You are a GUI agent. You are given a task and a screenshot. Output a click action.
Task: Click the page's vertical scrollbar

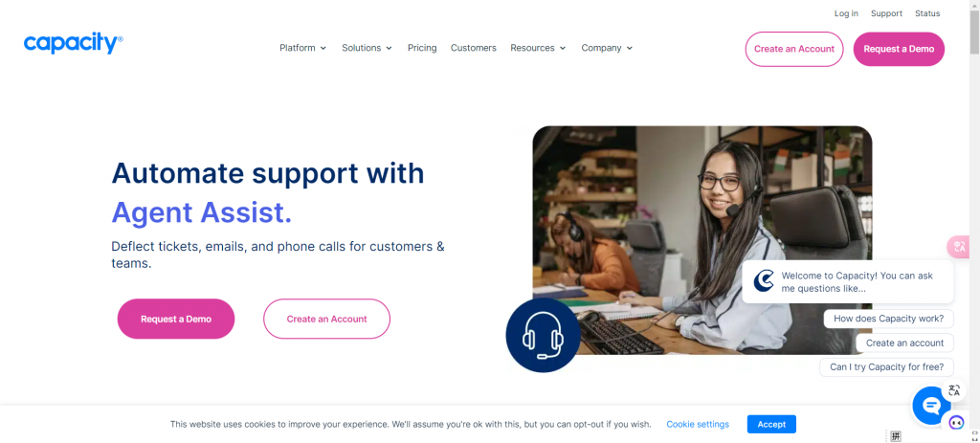973,219
